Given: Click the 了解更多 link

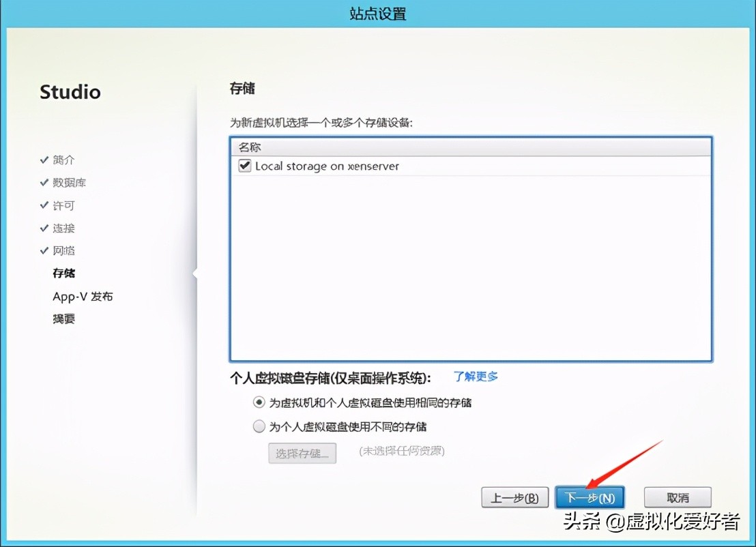Looking at the screenshot, I should pyautogui.click(x=476, y=376).
